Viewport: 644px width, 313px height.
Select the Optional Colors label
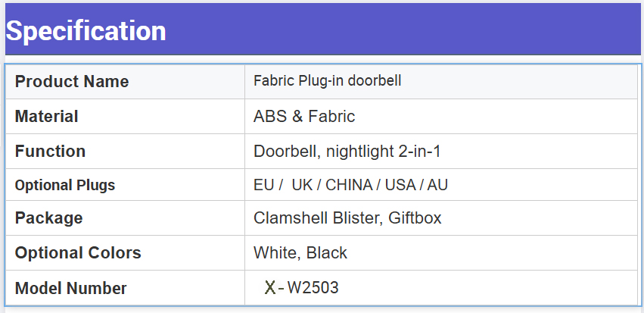pos(78,253)
